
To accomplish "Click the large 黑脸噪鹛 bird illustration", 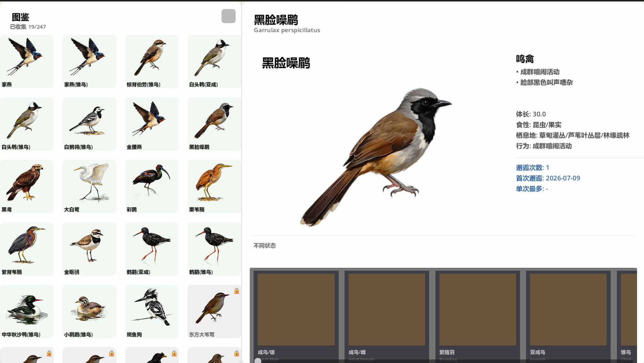I will 376,157.
